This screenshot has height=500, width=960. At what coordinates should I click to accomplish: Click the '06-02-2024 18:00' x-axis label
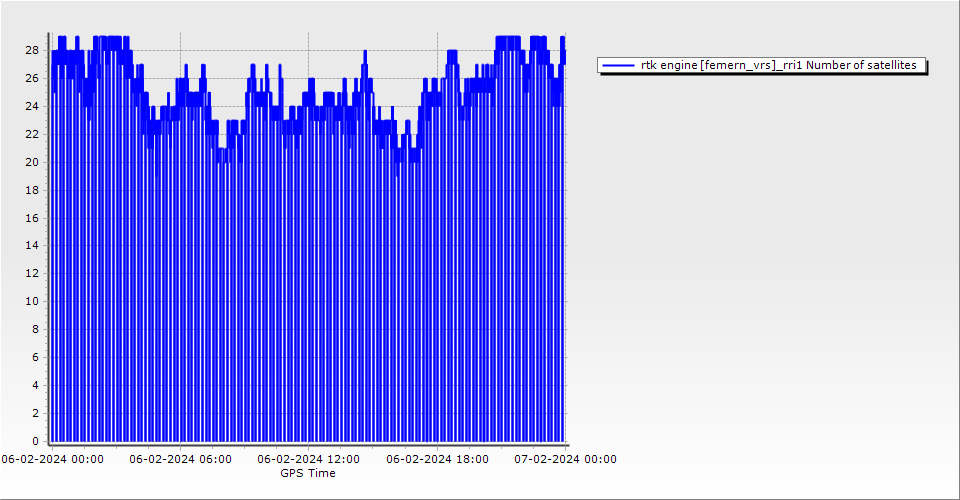[437, 460]
